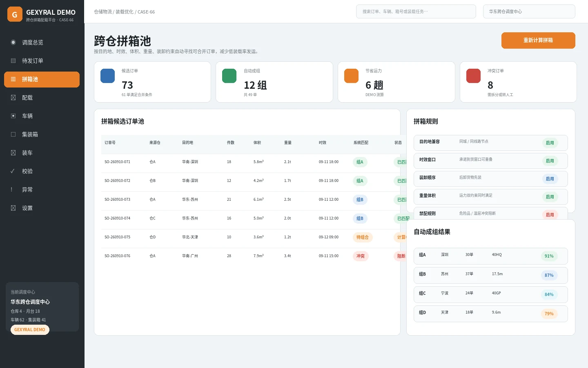The image size is (588, 368).
Task: Click the 目的地 column header
Action: [187, 143]
